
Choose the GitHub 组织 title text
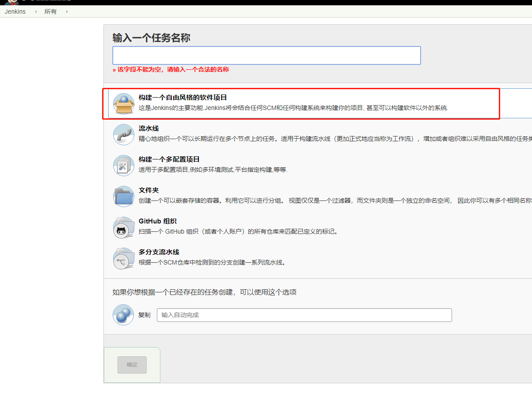[x=158, y=221]
